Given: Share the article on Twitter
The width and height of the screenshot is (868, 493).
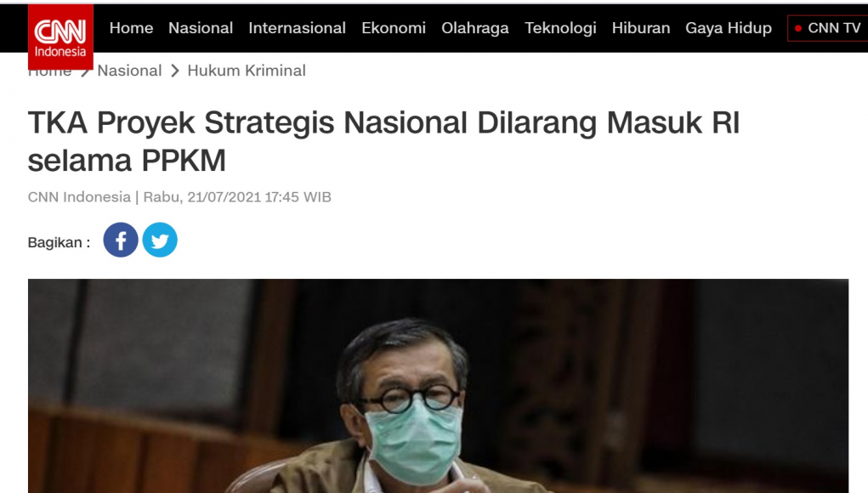Looking at the screenshot, I should coord(160,241).
